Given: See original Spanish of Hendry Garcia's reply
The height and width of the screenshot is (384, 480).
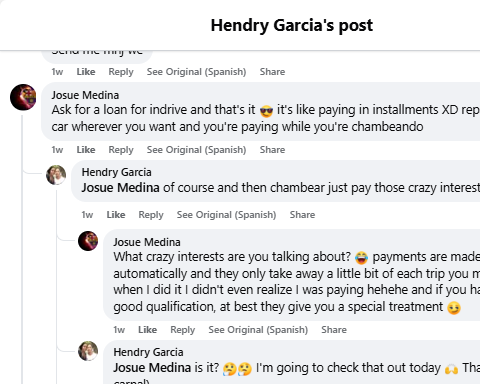Looking at the screenshot, I should [x=226, y=215].
